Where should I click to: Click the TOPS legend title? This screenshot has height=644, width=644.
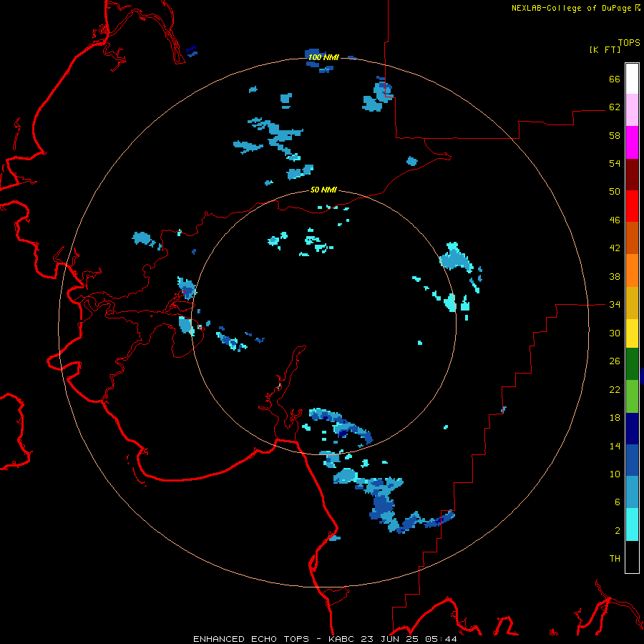[x=629, y=42]
